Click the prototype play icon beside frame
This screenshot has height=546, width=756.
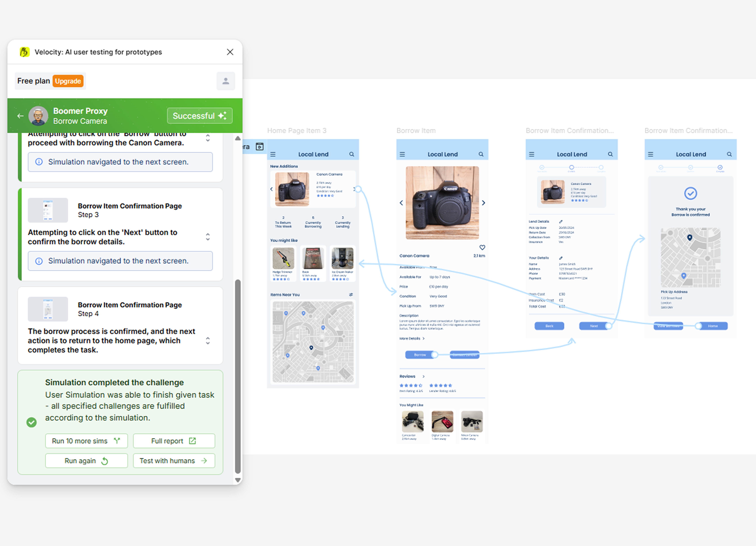[x=260, y=147]
